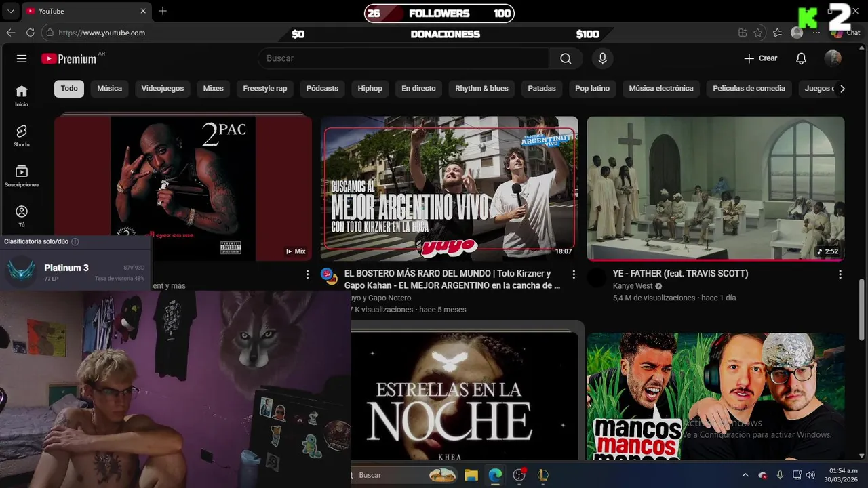View site info icon in address bar
Screen dimensions: 868x488
[x=50, y=33]
